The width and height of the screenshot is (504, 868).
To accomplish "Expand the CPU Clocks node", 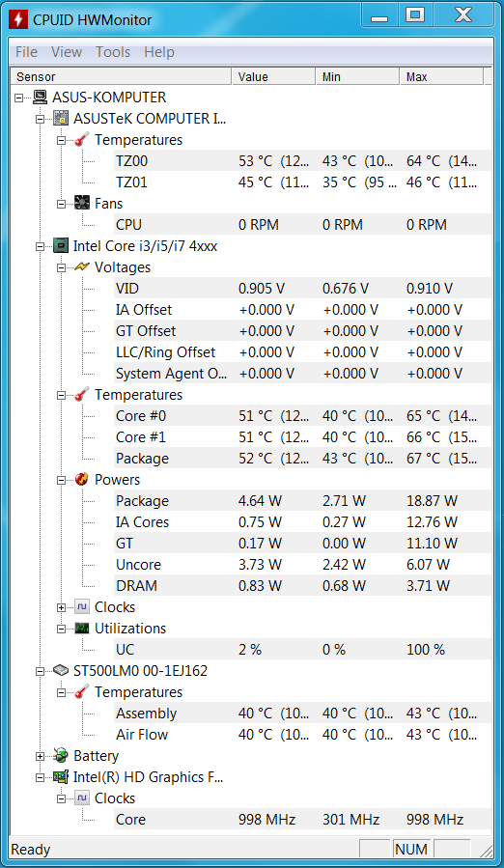I will tap(61, 607).
